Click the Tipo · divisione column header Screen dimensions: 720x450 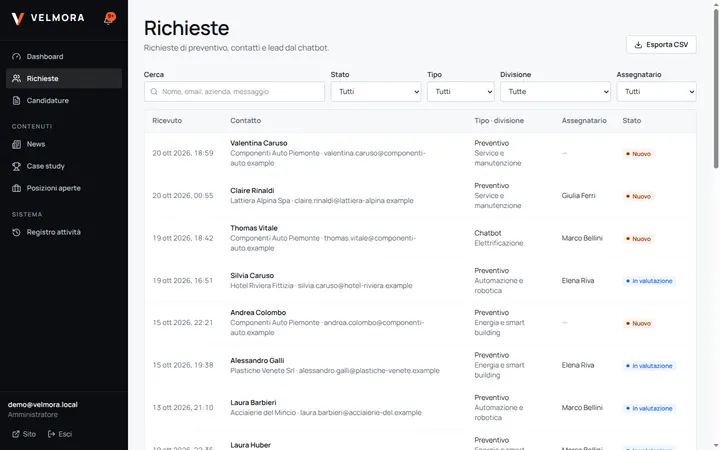499,120
